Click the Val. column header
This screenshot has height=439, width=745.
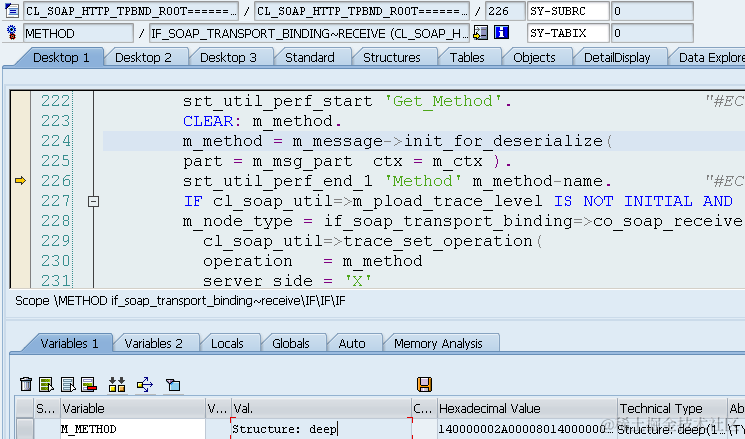(321, 408)
